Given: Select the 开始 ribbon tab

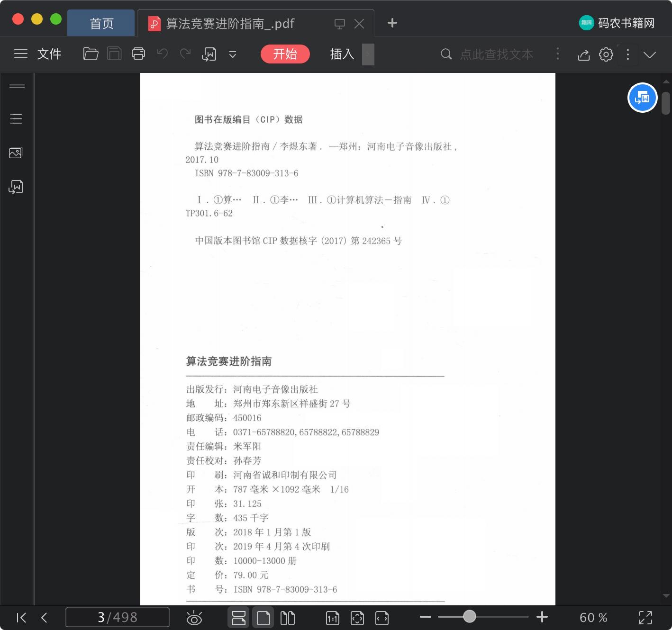Looking at the screenshot, I should tap(285, 54).
